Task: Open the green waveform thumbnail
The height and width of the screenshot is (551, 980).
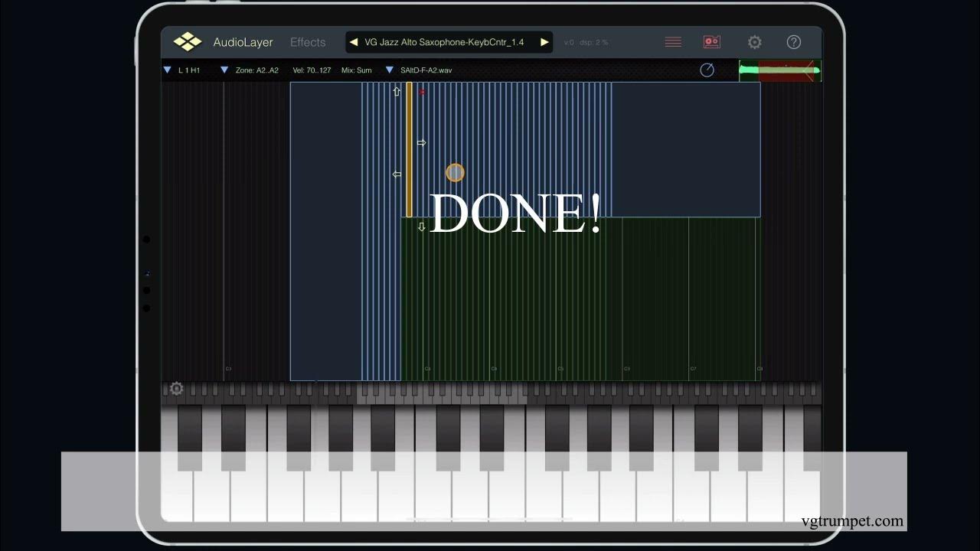Action: (x=780, y=70)
